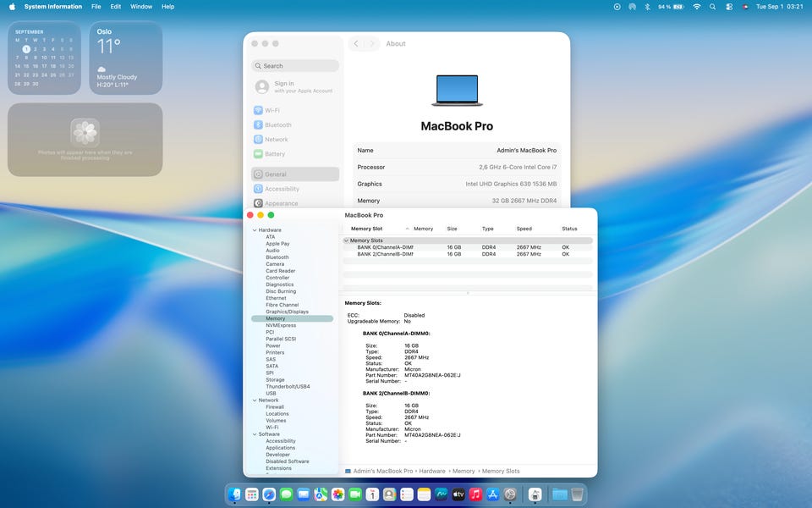Viewport: 812px width, 508px height.
Task: Go forward in System Settings window
Action: (371, 43)
